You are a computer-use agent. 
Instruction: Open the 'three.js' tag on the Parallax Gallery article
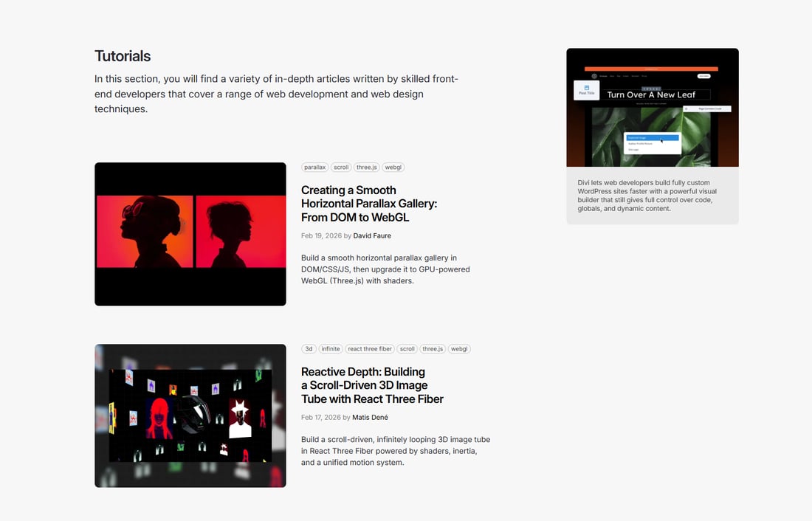coord(367,168)
